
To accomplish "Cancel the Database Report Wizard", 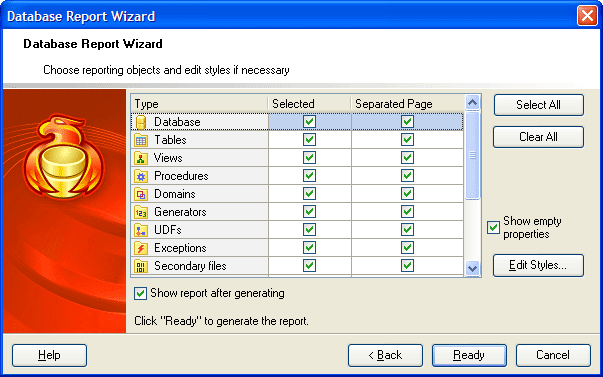I will click(553, 355).
